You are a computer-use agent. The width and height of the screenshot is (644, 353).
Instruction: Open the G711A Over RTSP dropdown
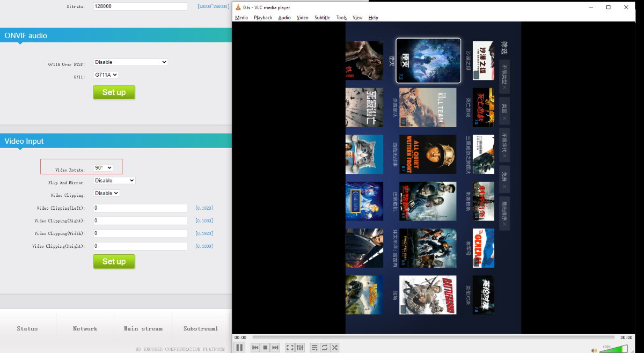point(130,62)
